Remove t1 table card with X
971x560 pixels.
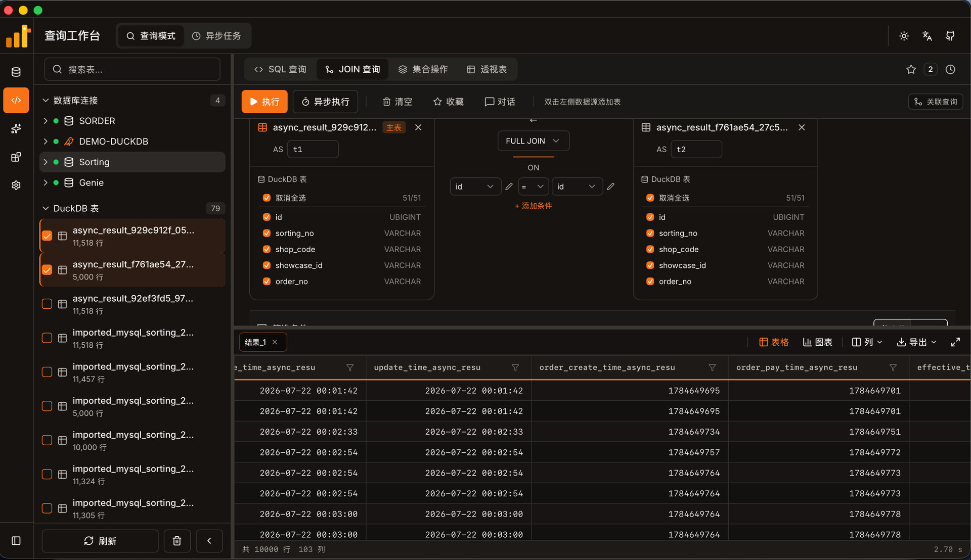[418, 127]
